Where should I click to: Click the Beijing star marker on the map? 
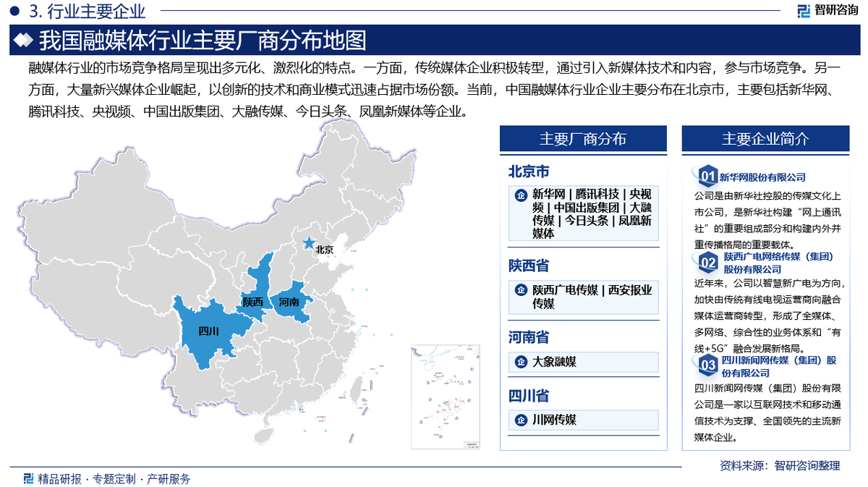pos(309,242)
